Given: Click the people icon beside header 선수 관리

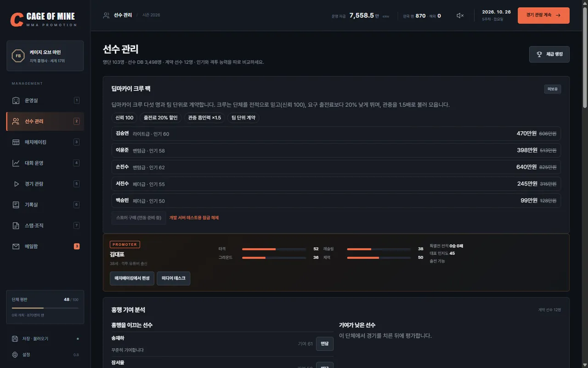Looking at the screenshot, I should coord(107,15).
